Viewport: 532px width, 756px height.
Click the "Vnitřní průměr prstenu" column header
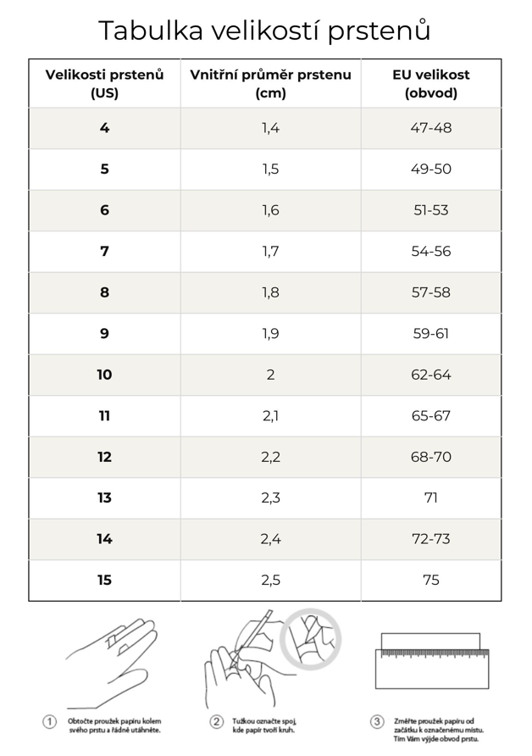click(x=270, y=83)
